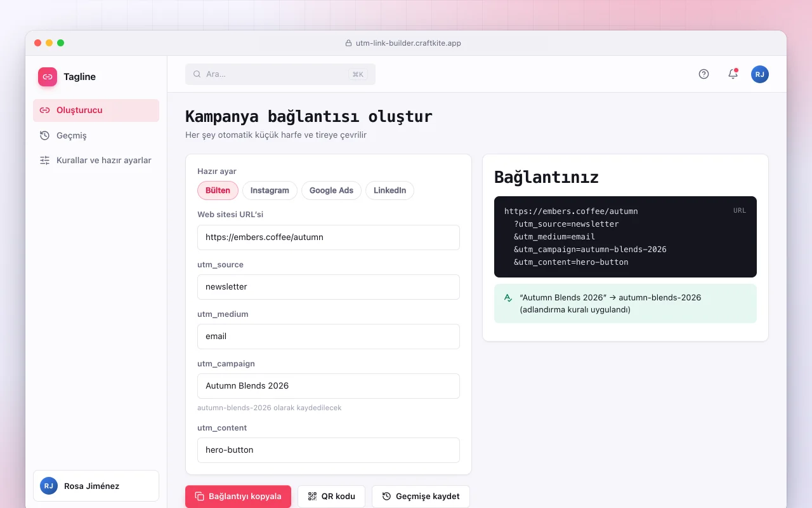Click Bağlantıyı kopyala button

[238, 497]
